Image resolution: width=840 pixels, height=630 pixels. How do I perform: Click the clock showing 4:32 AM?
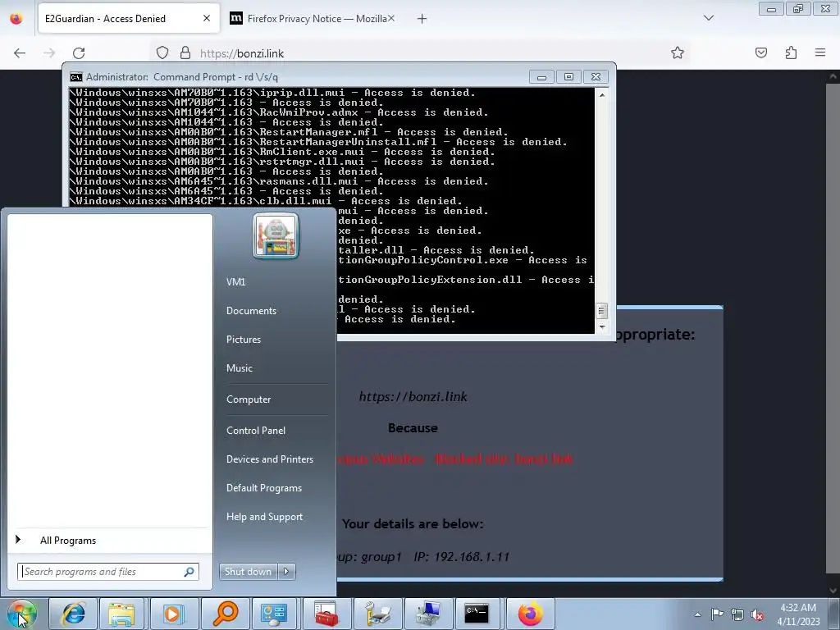point(797,608)
